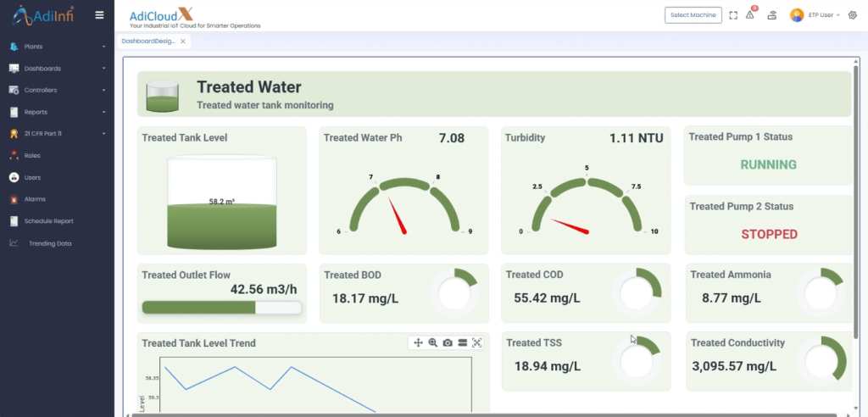Toggle the hamburger sidebar menu
Screen dimensions: 868x417
tap(100, 15)
